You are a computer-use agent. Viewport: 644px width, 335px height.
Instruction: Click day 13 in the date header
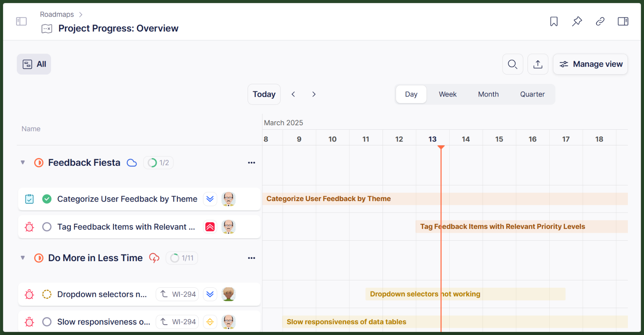(433, 139)
